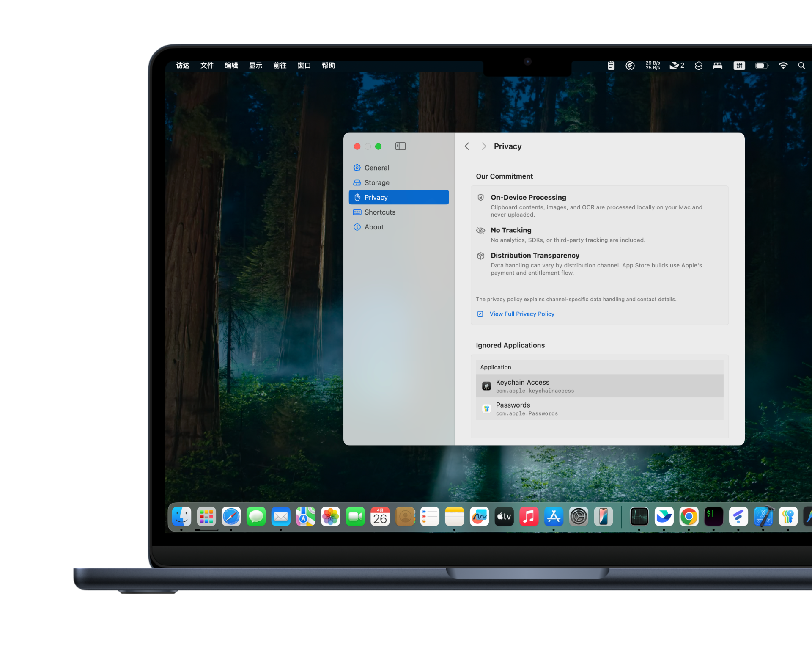Select the About sidebar item
Screen dimensions: 812x650
coord(373,227)
